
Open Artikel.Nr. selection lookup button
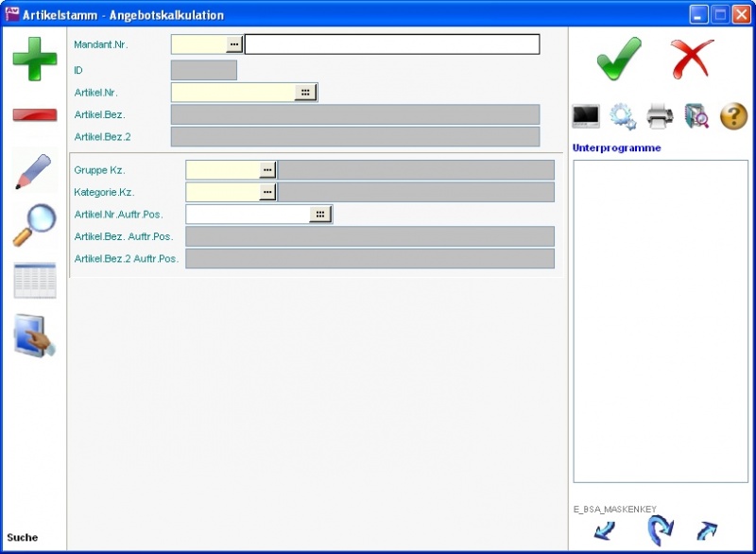305,93
